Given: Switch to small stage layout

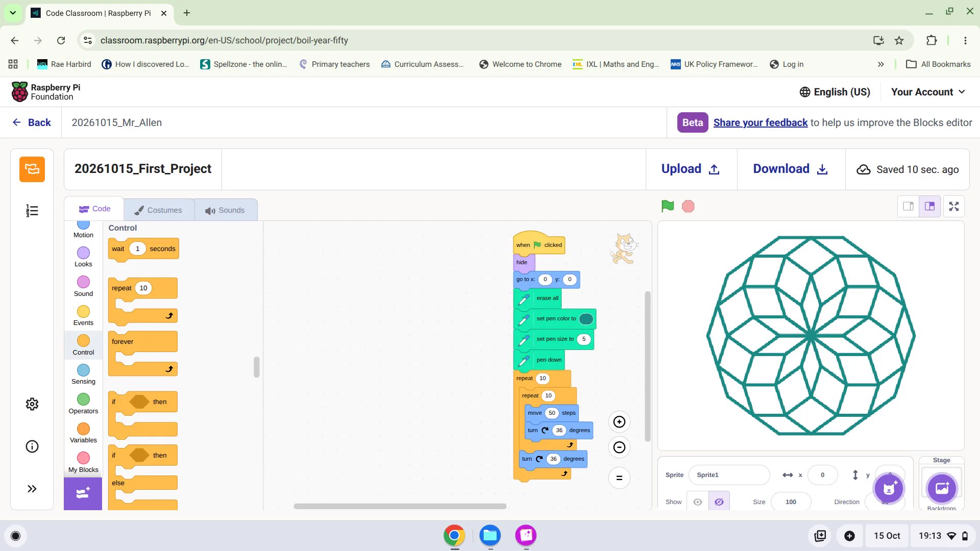Looking at the screenshot, I should pyautogui.click(x=909, y=206).
